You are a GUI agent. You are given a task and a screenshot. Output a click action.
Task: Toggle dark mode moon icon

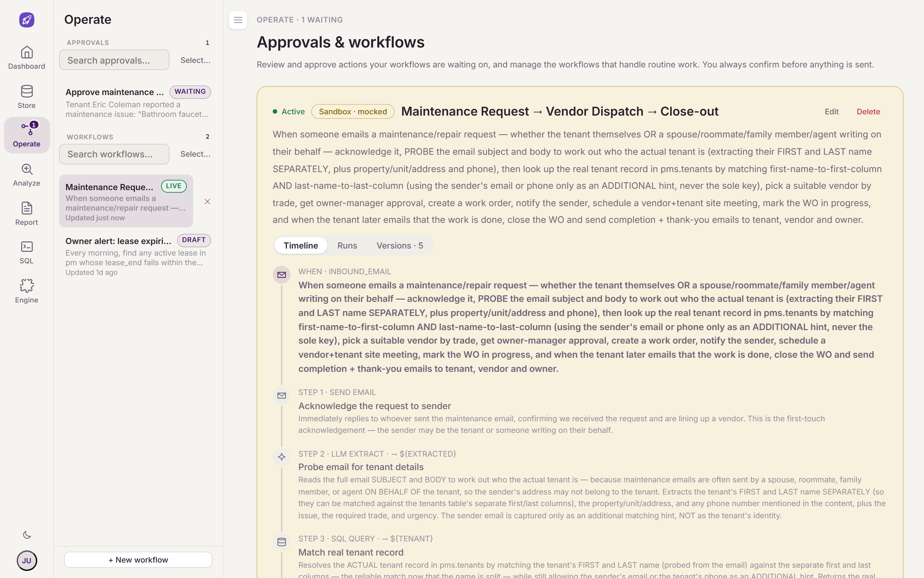pos(27,535)
